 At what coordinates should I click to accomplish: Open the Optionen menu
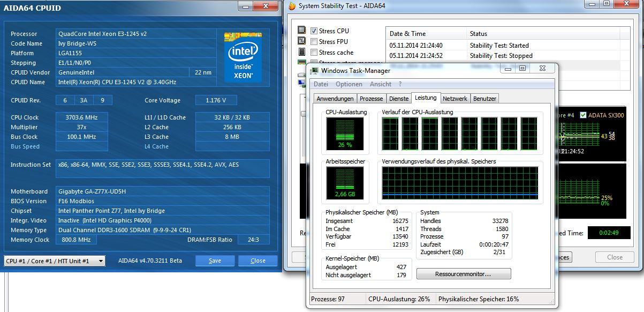tap(349, 84)
